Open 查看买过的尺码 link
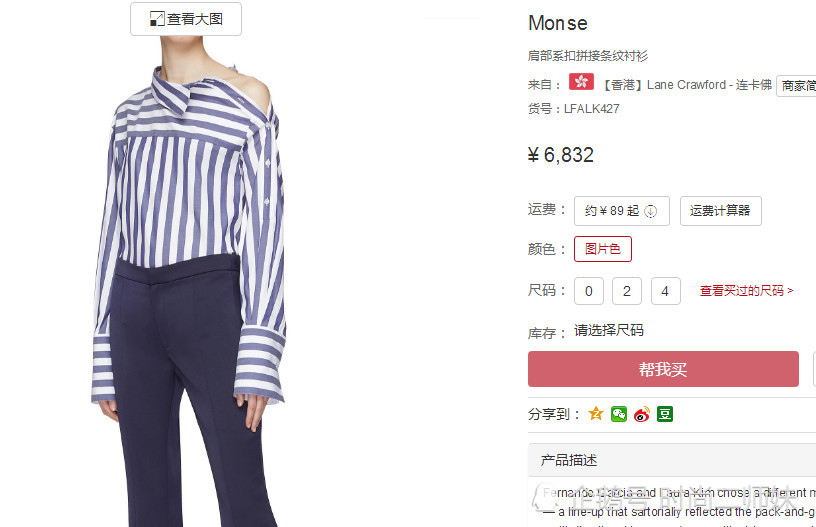This screenshot has height=527, width=816. click(746, 291)
